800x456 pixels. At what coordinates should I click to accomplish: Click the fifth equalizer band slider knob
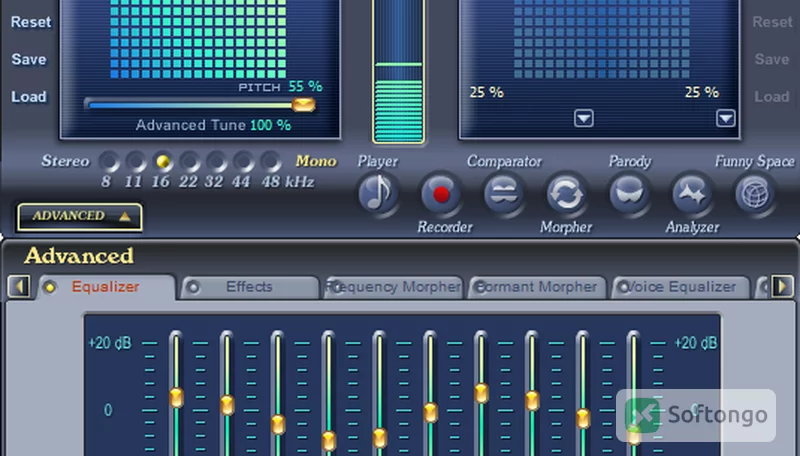coord(380,438)
